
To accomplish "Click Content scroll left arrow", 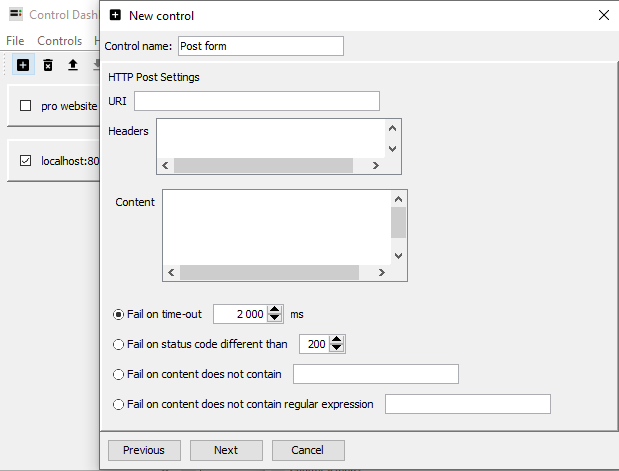I will click(x=171, y=272).
